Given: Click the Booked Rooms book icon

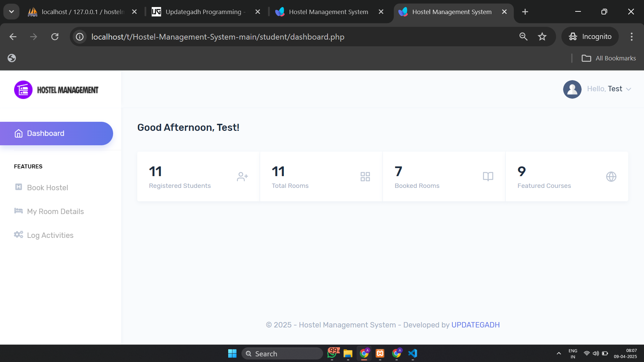Looking at the screenshot, I should (488, 176).
